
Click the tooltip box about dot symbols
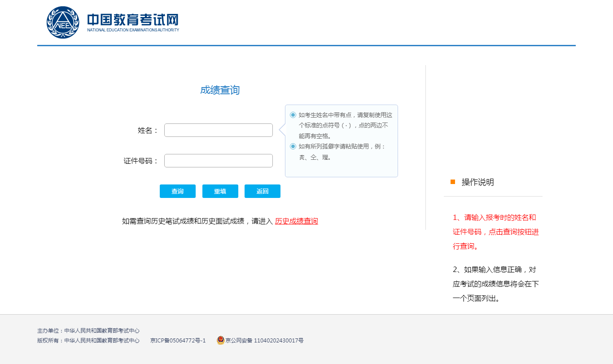point(341,140)
